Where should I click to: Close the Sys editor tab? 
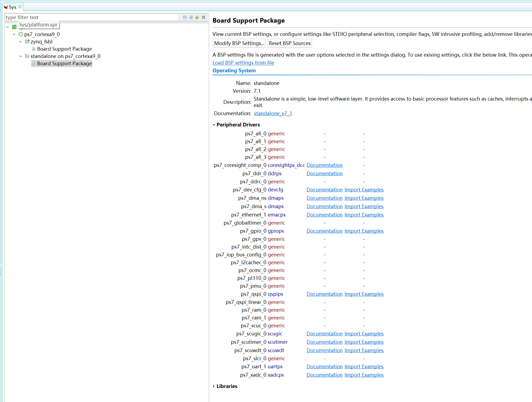click(x=20, y=7)
